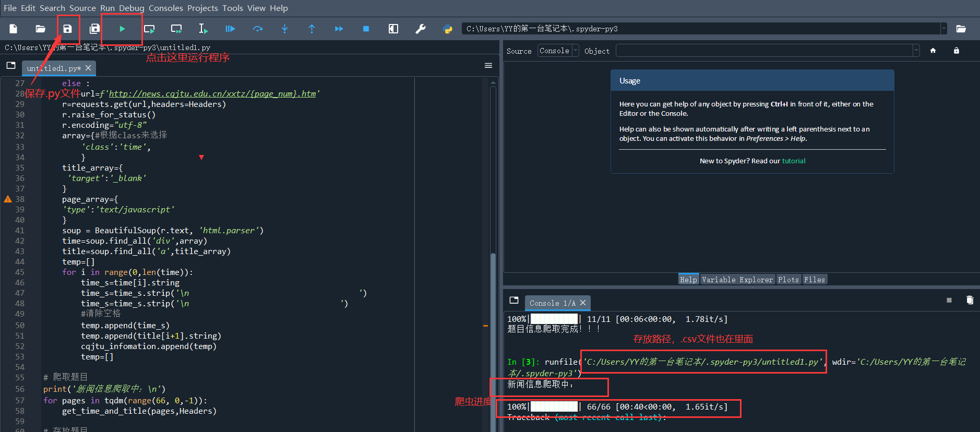Open the Spyder tutorial link
980x432 pixels.
794,161
